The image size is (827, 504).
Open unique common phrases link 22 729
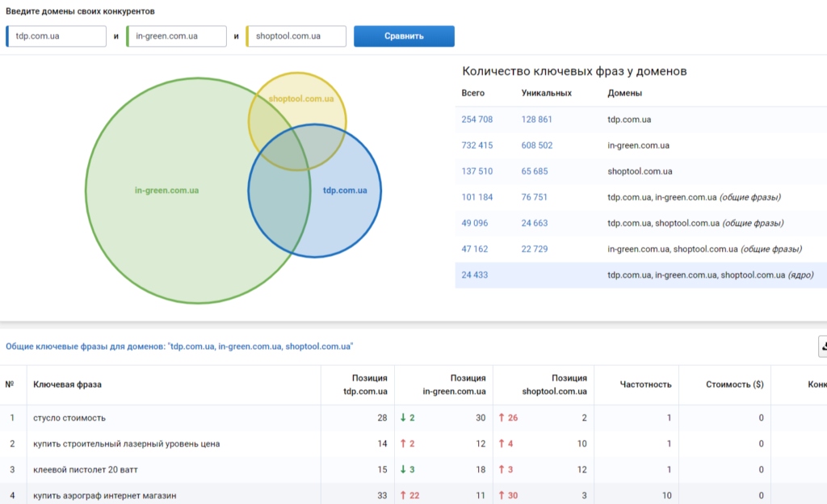(x=535, y=250)
